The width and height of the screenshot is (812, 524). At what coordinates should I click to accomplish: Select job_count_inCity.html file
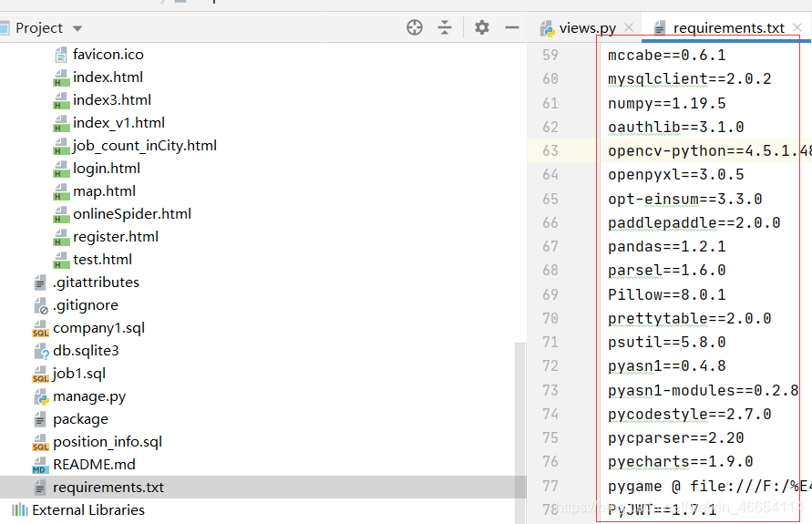point(145,146)
